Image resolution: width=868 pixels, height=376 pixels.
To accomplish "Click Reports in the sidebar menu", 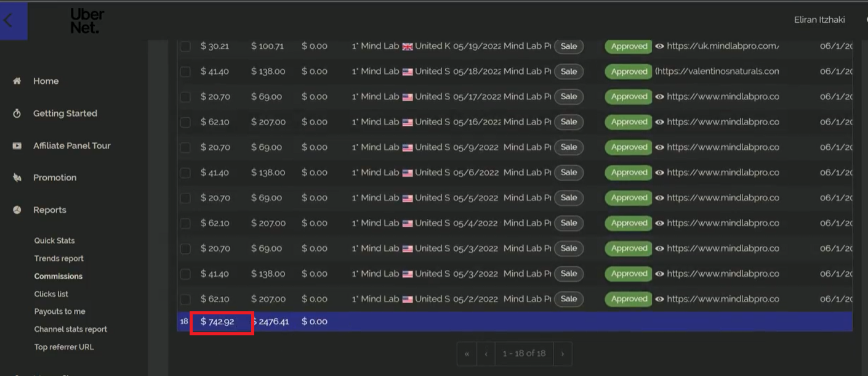I will 50,210.
